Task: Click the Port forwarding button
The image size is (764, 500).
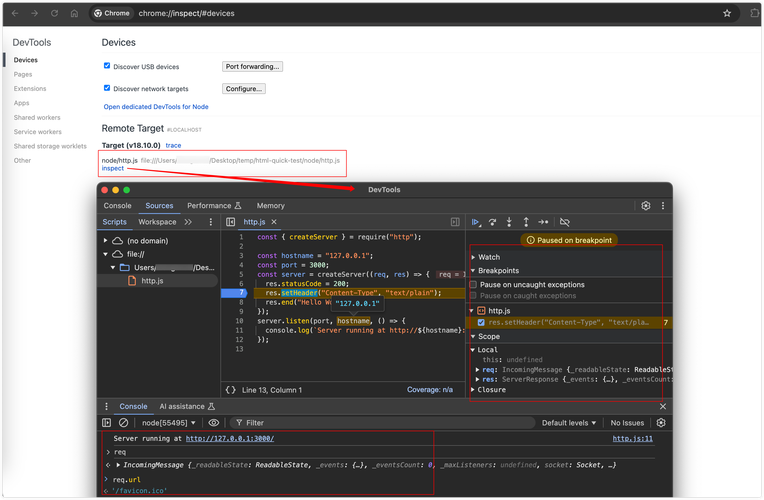Action: click(x=252, y=66)
